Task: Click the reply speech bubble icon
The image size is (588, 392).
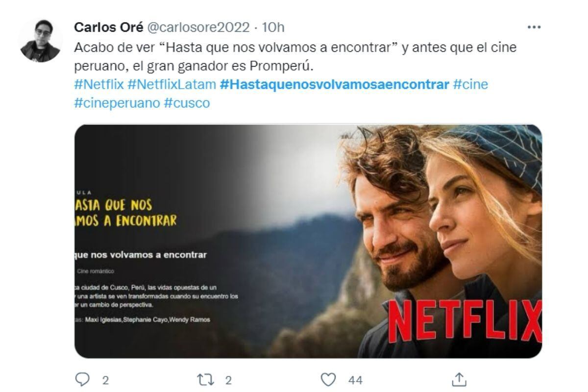Action: [x=82, y=380]
